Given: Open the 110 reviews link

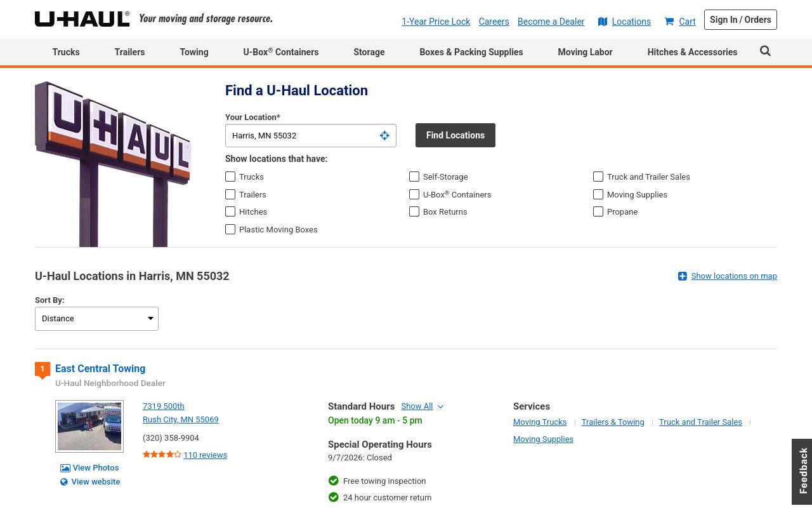Looking at the screenshot, I should click(205, 455).
